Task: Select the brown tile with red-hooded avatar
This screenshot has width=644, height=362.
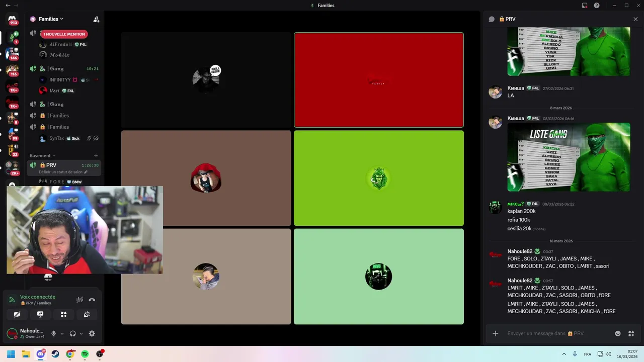Action: [206, 178]
